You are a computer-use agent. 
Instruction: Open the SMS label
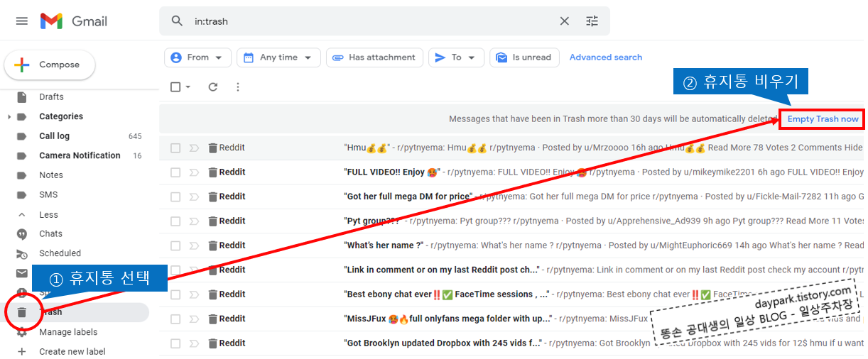click(x=48, y=194)
